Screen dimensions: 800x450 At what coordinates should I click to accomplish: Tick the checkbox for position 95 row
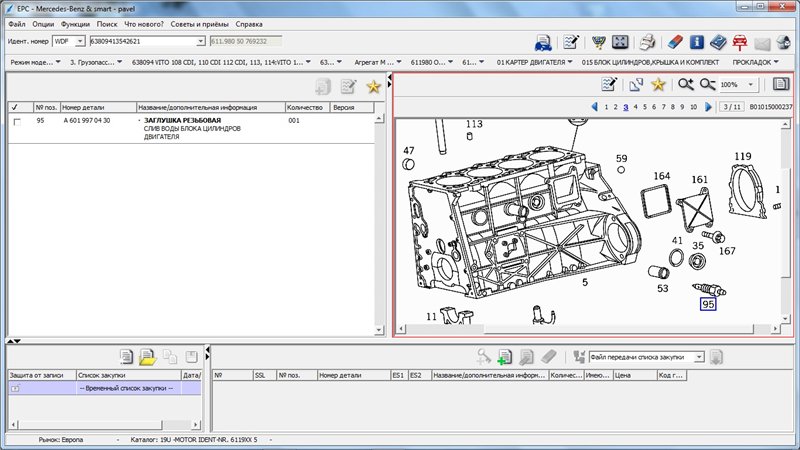coord(17,122)
